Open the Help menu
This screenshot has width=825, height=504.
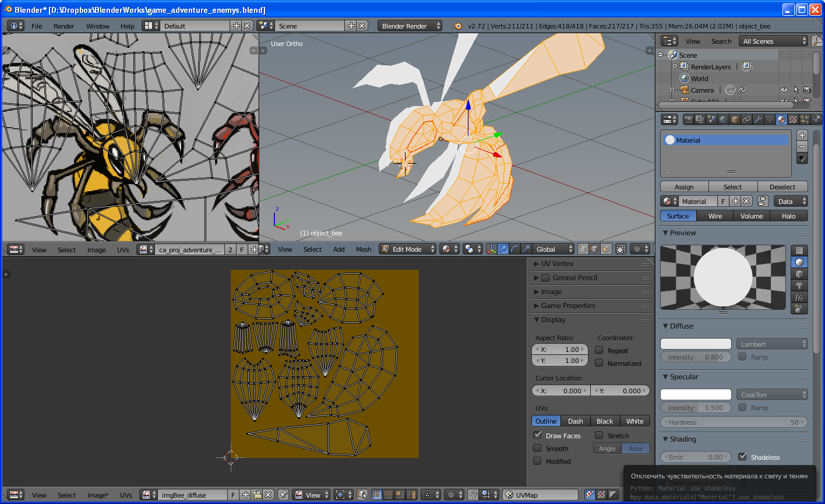[127, 26]
